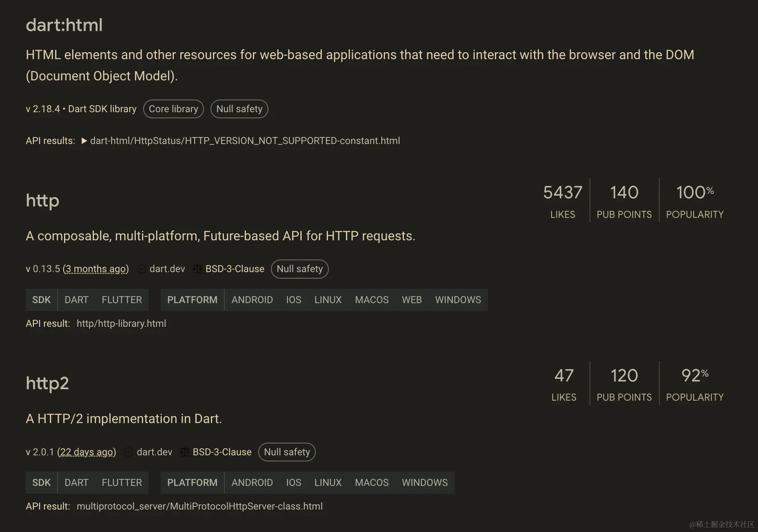The width and height of the screenshot is (758, 532).
Task: Click the Null safety badge on the http2 package
Action: (x=287, y=452)
